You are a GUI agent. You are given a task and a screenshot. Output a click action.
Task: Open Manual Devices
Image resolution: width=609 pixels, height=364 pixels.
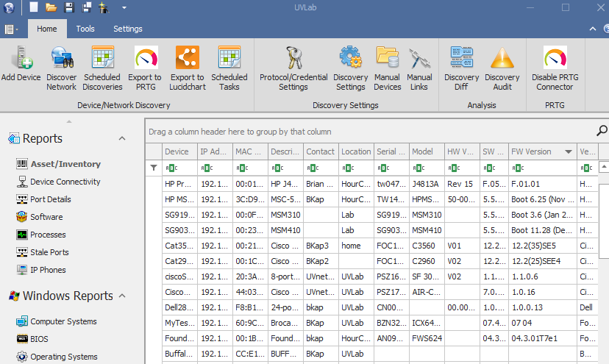pos(387,68)
